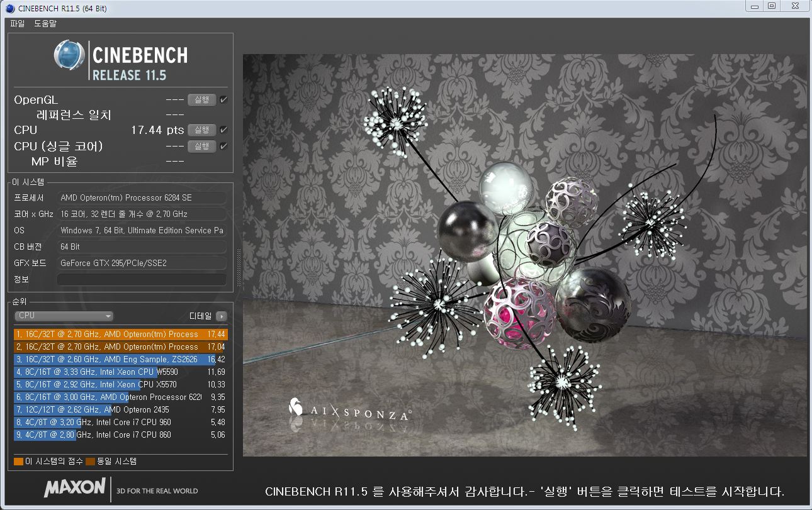Click the CB 버전 field 64 Bit
This screenshot has width=812, height=510.
(142, 247)
